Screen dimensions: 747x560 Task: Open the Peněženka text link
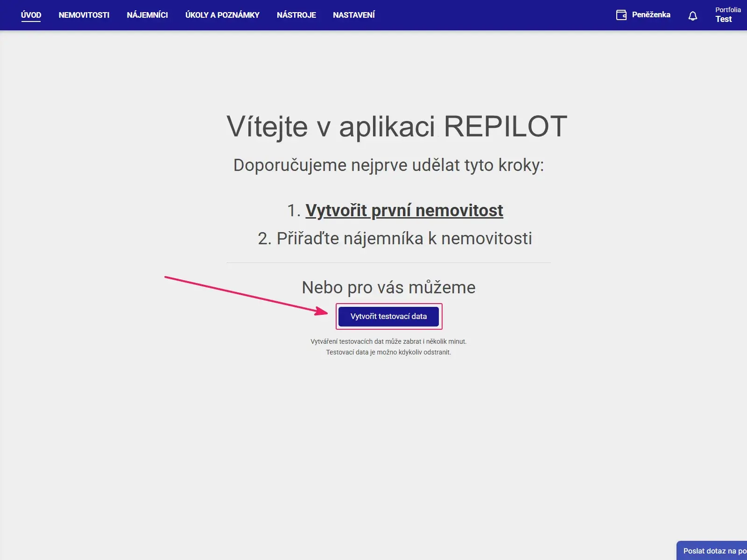pyautogui.click(x=651, y=15)
